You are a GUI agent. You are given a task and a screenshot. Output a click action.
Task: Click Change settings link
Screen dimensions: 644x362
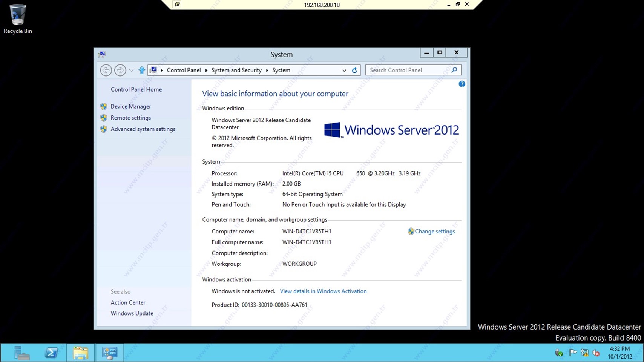click(435, 231)
